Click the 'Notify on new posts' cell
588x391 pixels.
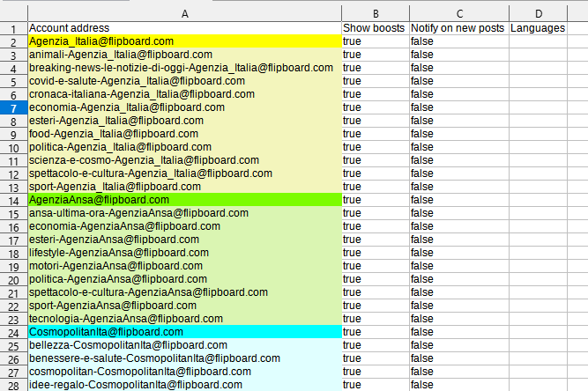click(459, 28)
